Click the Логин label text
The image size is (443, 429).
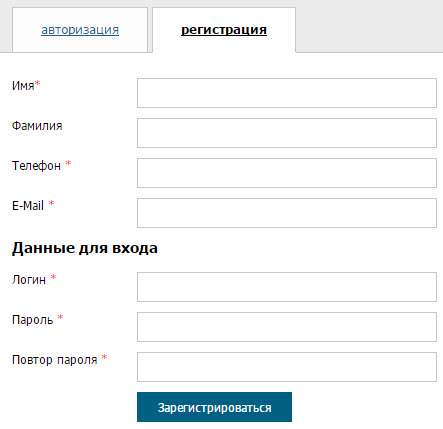pyautogui.click(x=29, y=280)
